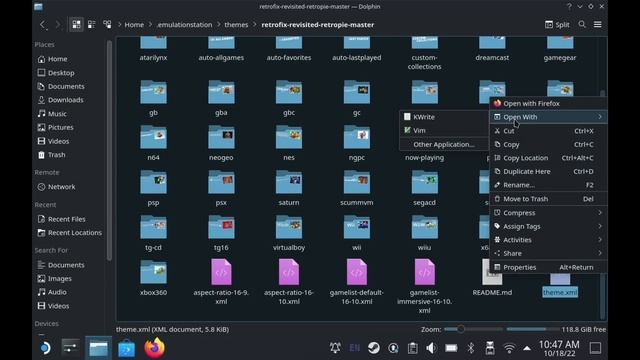The width and height of the screenshot is (640, 360).
Task: Select the aspect-ratio-16-9.xml file
Action: pos(221,282)
